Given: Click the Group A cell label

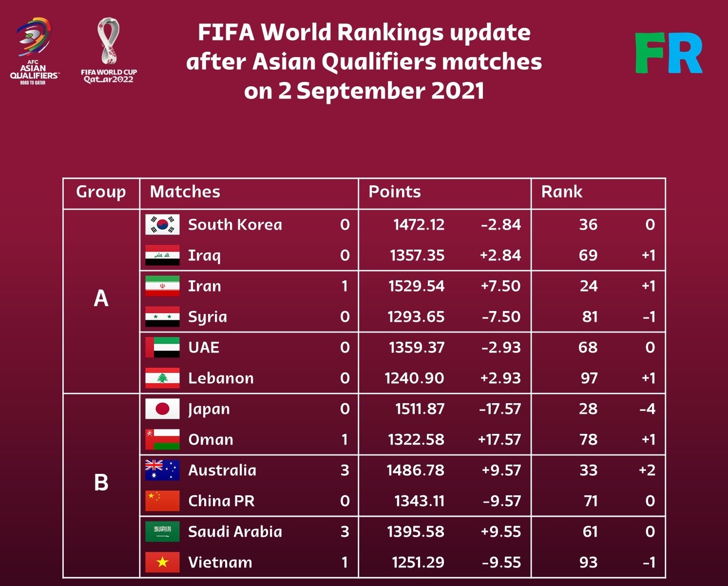Looking at the screenshot, I should [101, 298].
